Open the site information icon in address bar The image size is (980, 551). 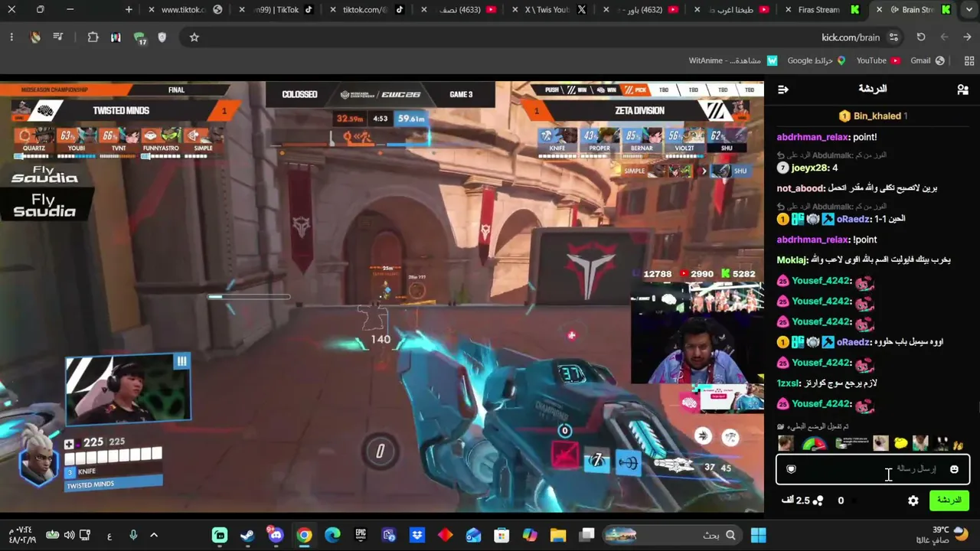pos(893,37)
